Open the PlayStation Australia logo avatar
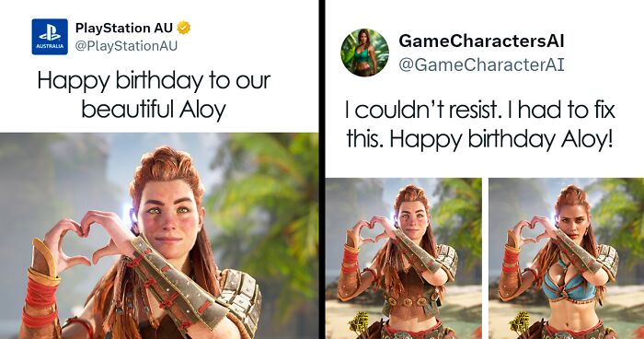 (50, 37)
